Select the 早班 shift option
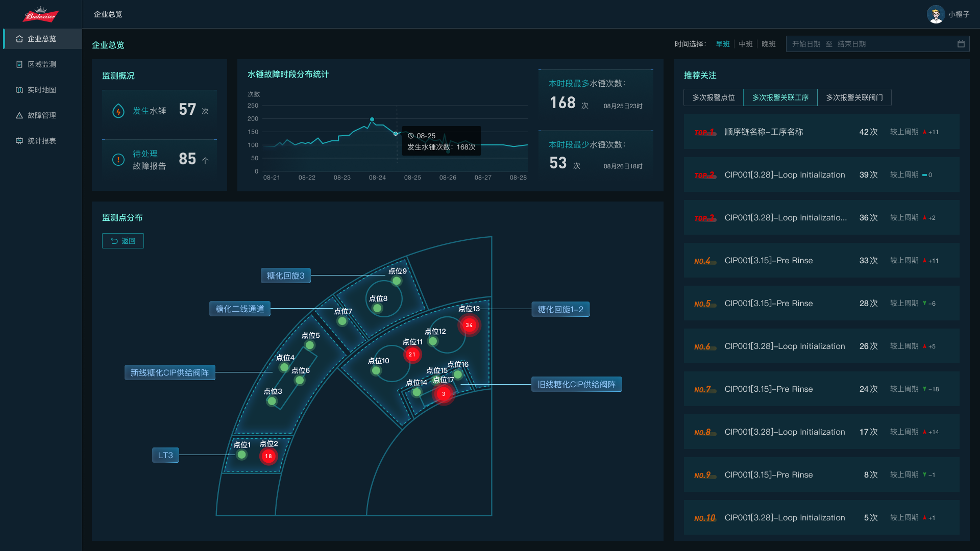The height and width of the screenshot is (551, 980). point(722,44)
